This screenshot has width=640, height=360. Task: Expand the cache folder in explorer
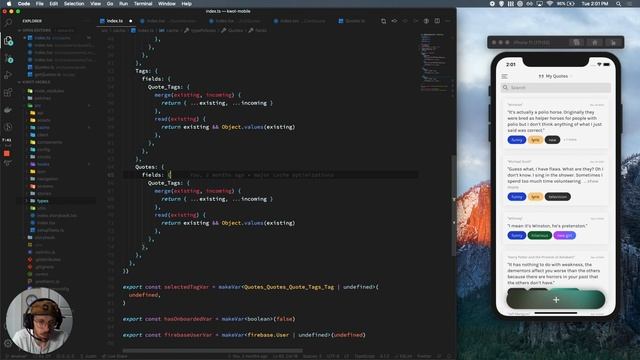[43, 127]
